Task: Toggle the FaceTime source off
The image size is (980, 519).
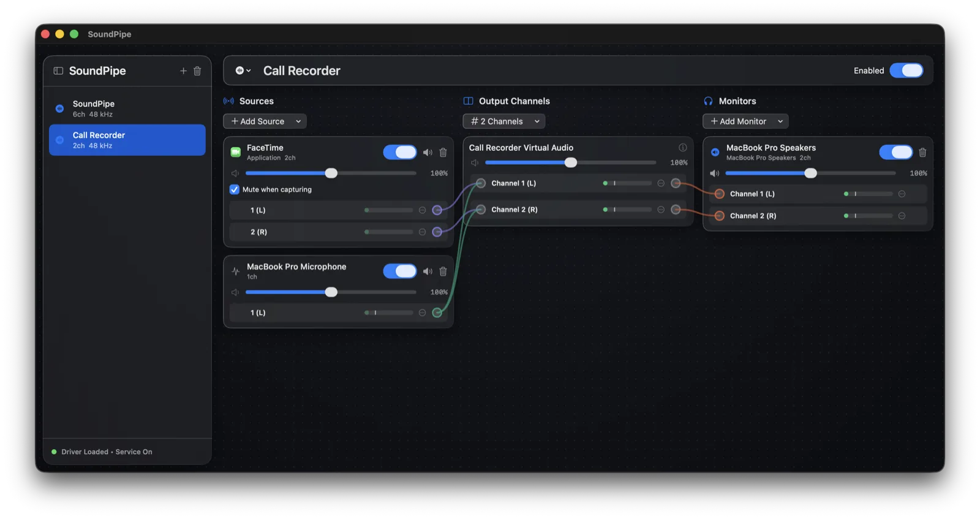Action: (400, 152)
